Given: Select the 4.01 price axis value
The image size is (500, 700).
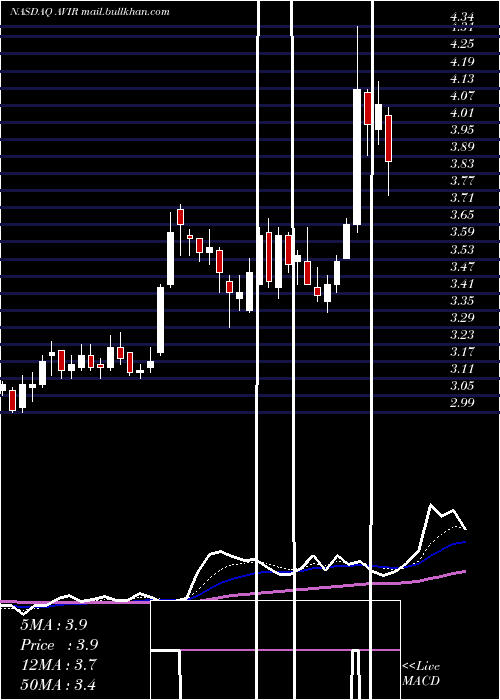Looking at the screenshot, I should click(x=462, y=112).
